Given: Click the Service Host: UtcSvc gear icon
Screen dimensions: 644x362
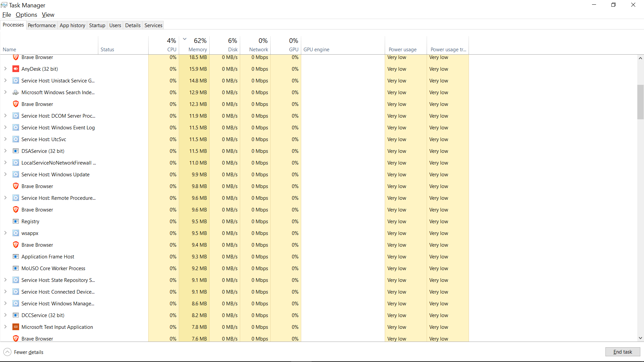Looking at the screenshot, I should click(x=15, y=139).
